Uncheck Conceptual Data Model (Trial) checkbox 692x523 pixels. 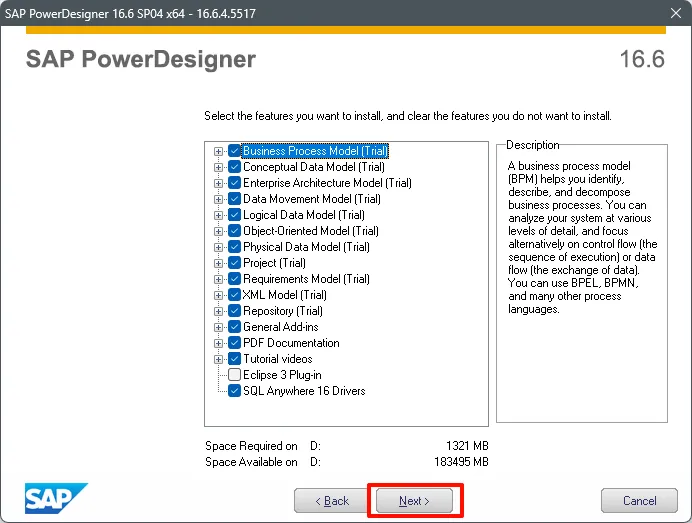(234, 167)
